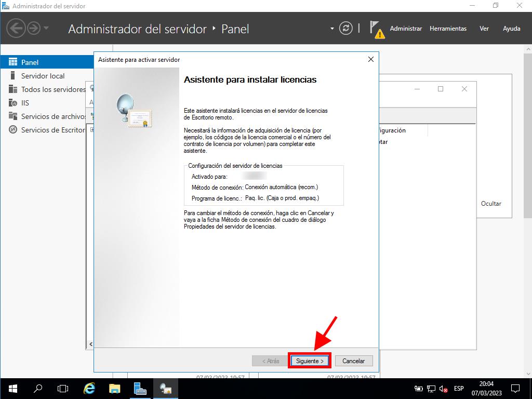532x399 pixels.
Task: Cancel the license installation wizard
Action: click(x=353, y=361)
